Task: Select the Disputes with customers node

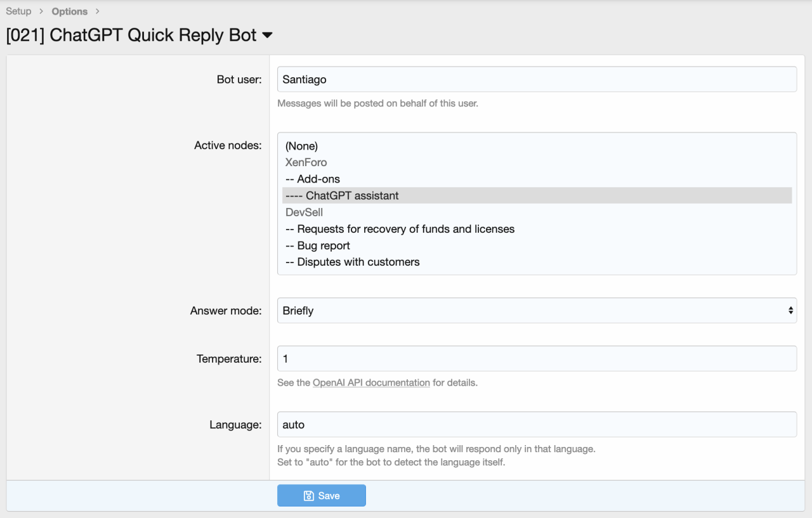Action: coord(352,261)
